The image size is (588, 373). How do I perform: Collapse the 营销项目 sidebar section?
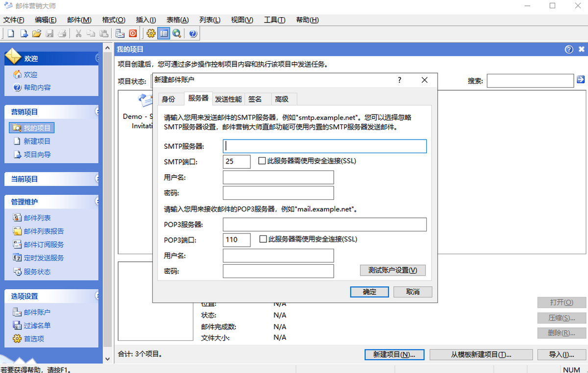click(x=98, y=112)
